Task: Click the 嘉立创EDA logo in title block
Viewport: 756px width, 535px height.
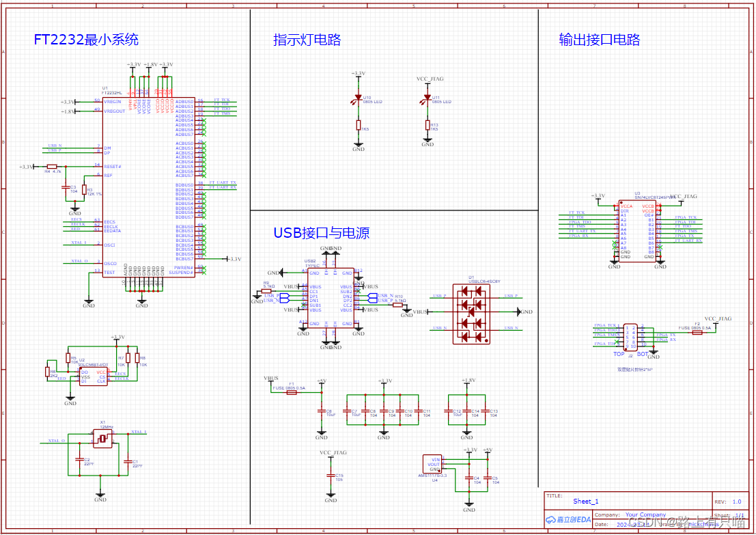Action: [x=568, y=520]
